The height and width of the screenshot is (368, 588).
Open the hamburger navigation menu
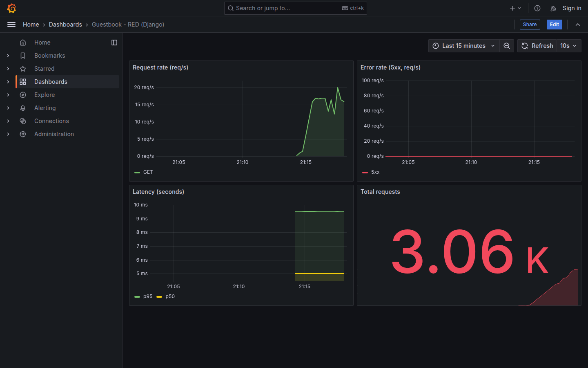(11, 25)
